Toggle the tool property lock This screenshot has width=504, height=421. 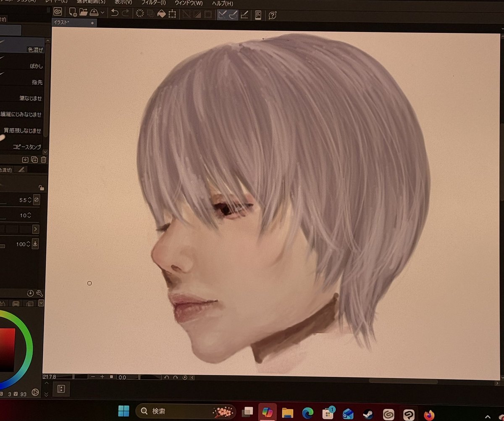click(x=41, y=188)
